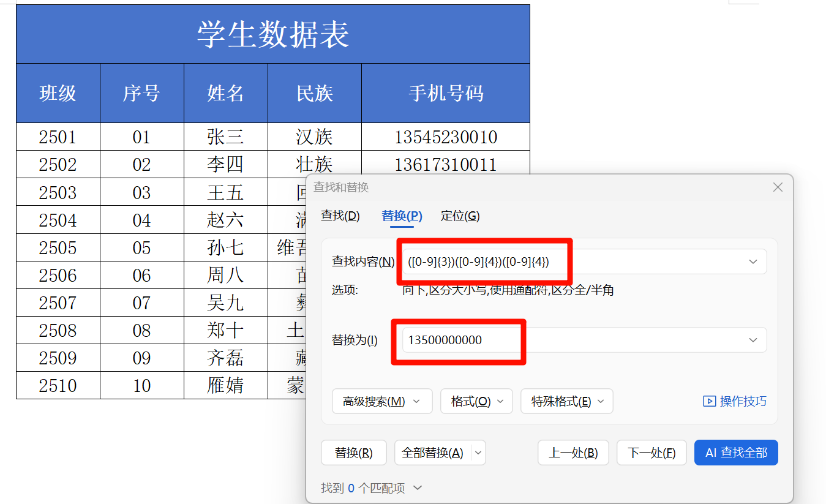Open the 查找内容 history dropdown
Image resolution: width=826 pixels, height=504 pixels.
tap(753, 261)
